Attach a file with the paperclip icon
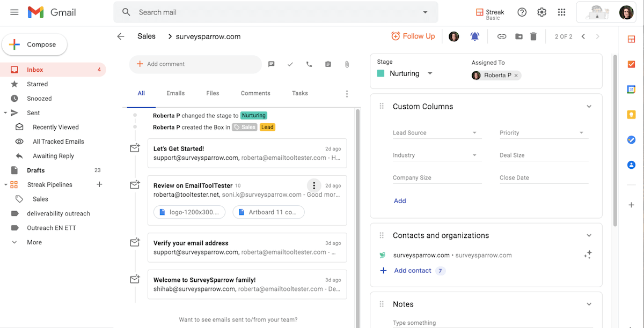 [347, 64]
